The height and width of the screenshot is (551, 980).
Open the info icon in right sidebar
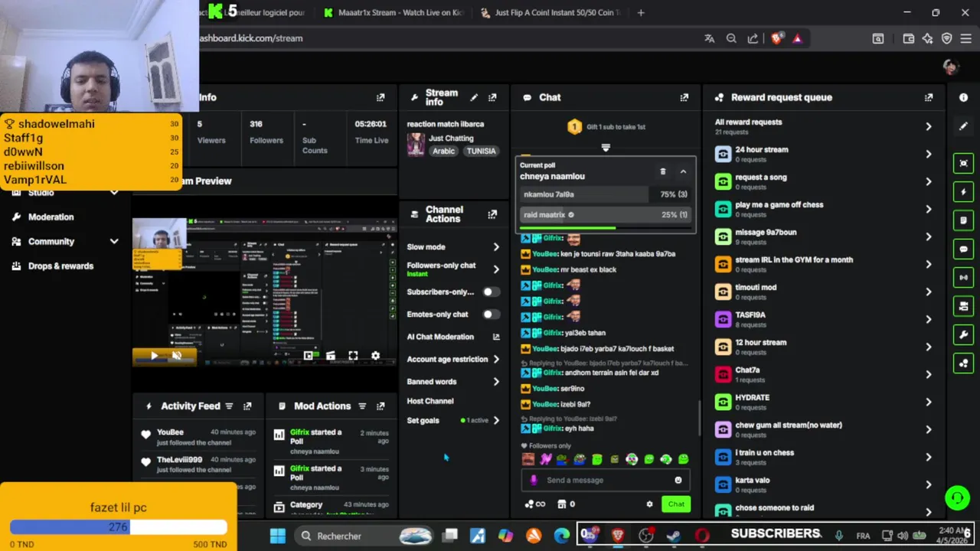[963, 97]
